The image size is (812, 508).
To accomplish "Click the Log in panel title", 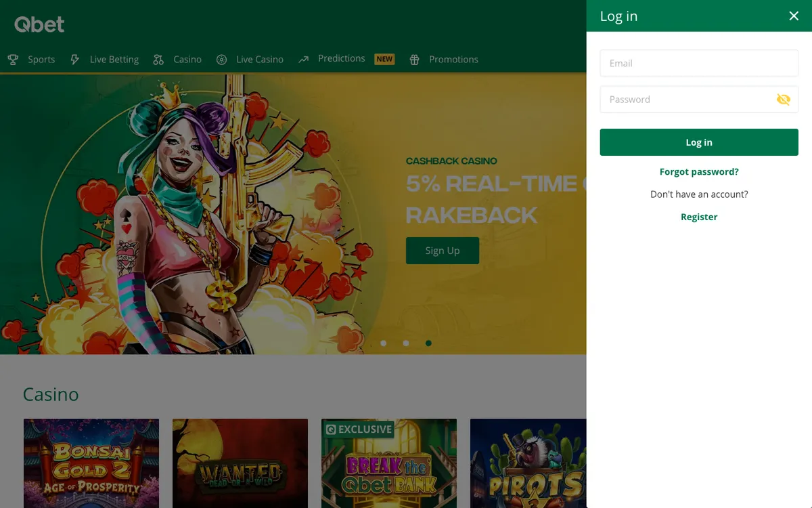I will click(618, 16).
